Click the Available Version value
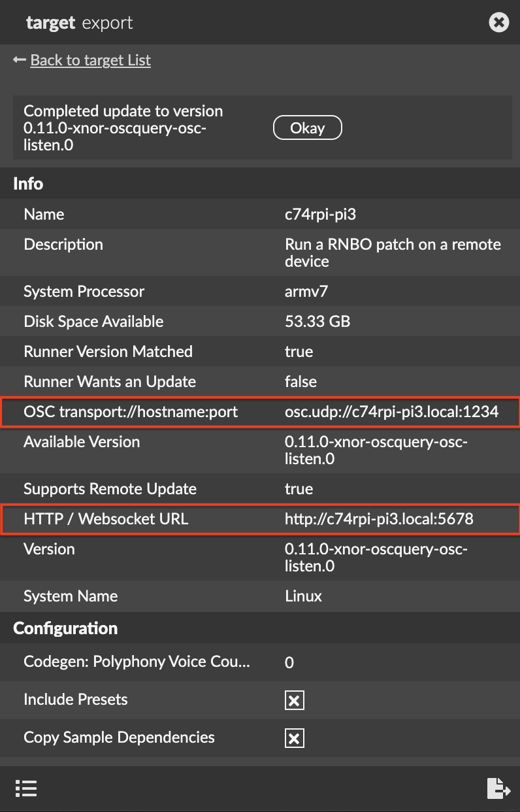The height and width of the screenshot is (812, 520). click(x=379, y=450)
